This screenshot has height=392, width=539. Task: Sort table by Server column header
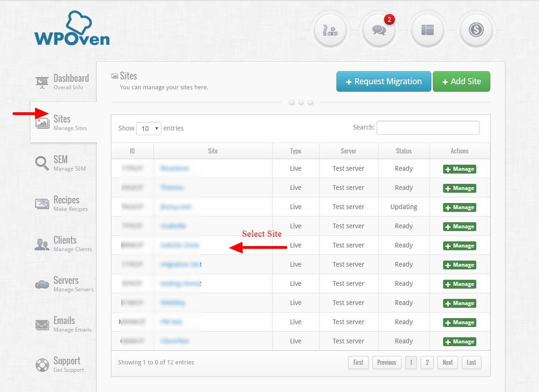(x=349, y=151)
